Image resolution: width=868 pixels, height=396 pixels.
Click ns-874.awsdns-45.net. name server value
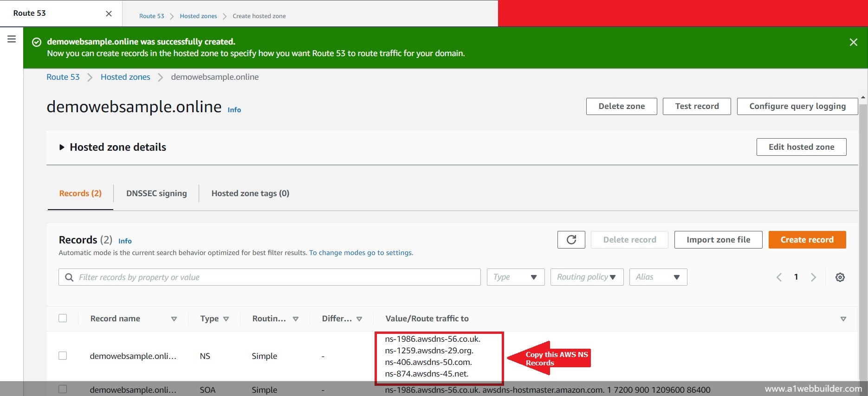click(x=427, y=374)
